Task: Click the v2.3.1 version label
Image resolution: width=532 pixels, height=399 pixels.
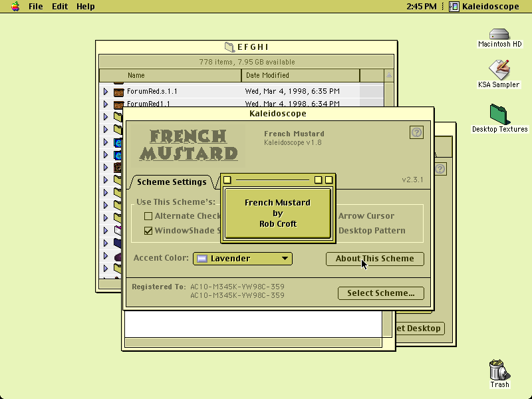Action: pos(412,180)
